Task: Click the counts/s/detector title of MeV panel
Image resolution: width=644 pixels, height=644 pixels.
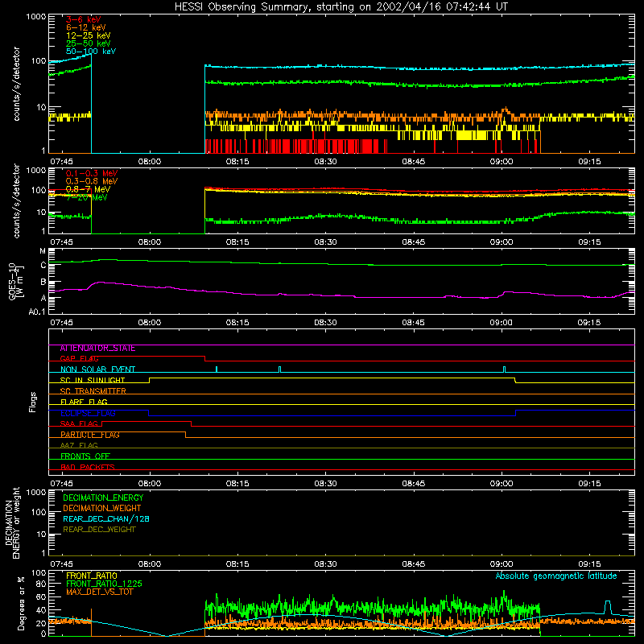Action: (16, 200)
